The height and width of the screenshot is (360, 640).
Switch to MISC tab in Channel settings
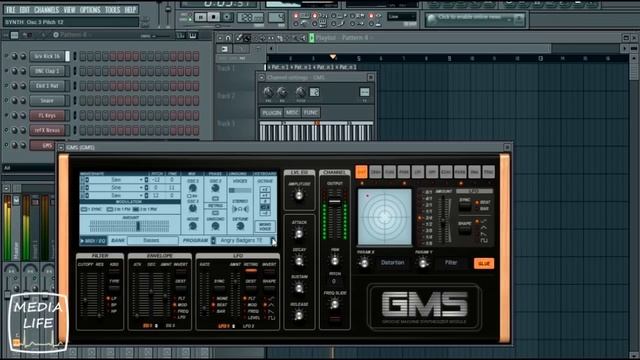(292, 112)
